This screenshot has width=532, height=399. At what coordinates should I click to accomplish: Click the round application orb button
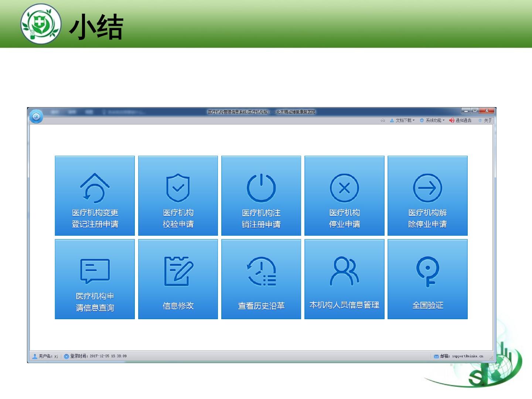tap(36, 117)
